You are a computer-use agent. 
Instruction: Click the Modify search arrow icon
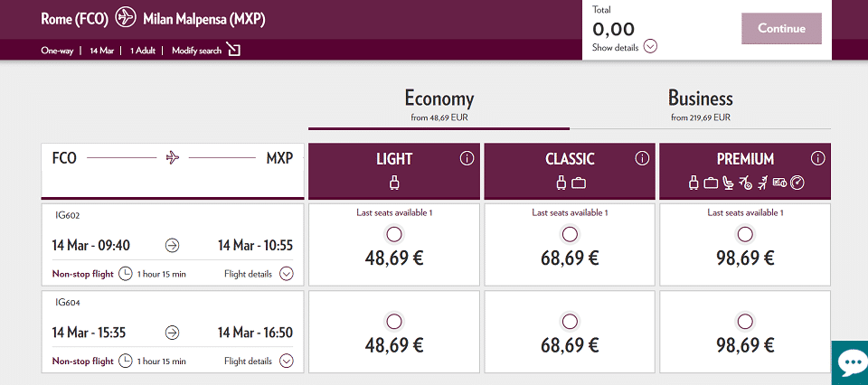coord(233,51)
